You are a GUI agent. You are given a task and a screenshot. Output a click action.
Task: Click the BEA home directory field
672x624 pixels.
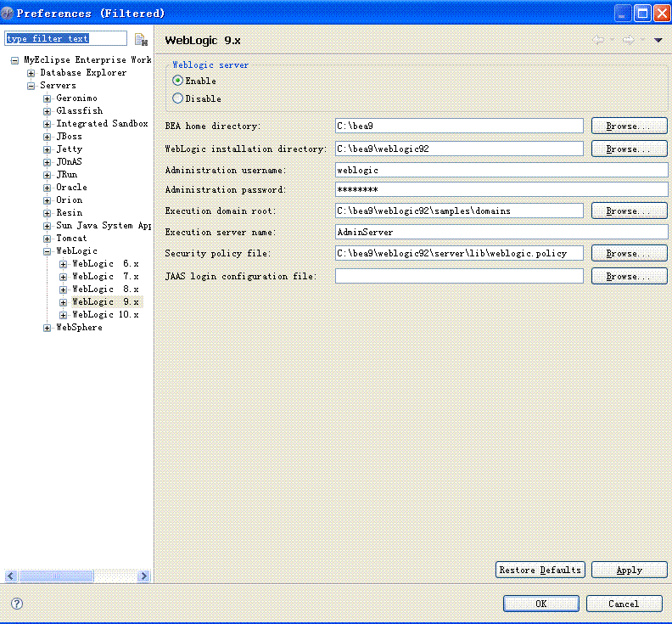pos(459,126)
